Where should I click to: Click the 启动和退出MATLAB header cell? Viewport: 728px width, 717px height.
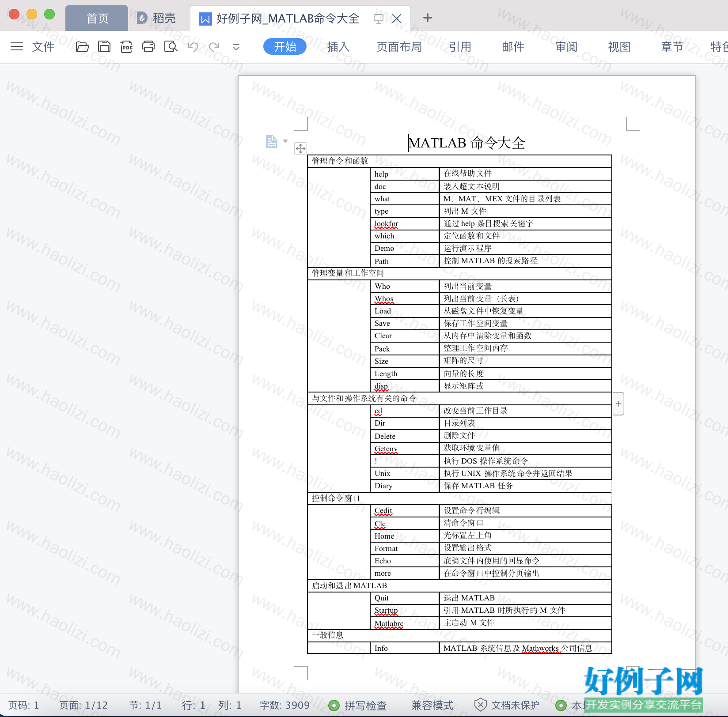459,585
